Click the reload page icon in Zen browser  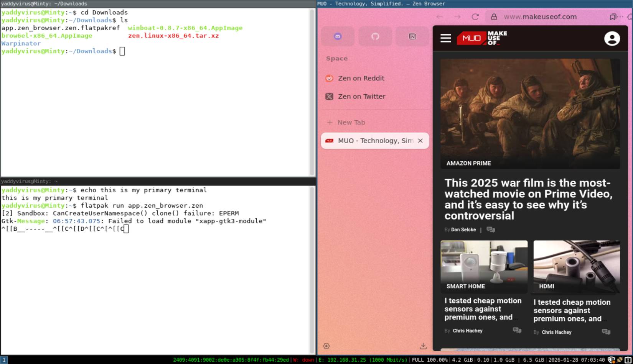click(x=475, y=17)
